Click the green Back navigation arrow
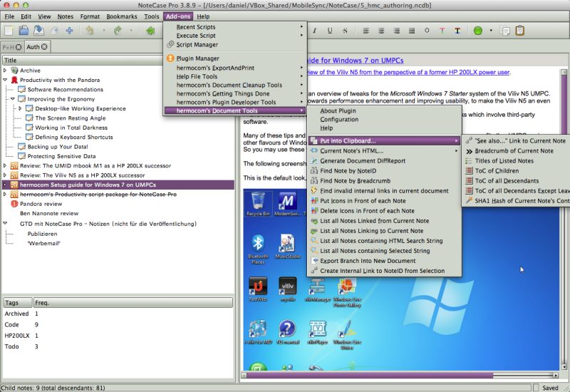 click(x=150, y=31)
